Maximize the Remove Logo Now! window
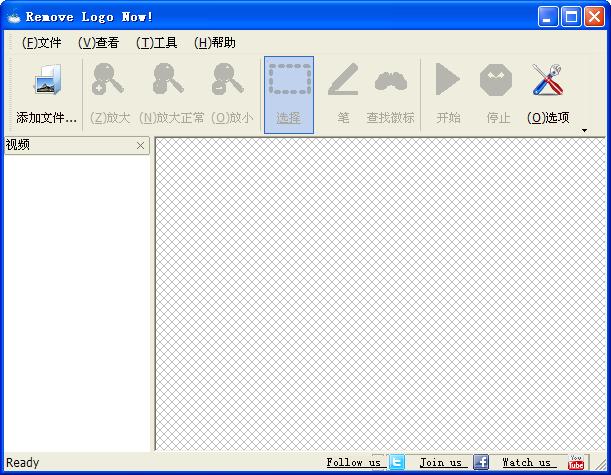The height and width of the screenshot is (475, 611). pos(571,17)
